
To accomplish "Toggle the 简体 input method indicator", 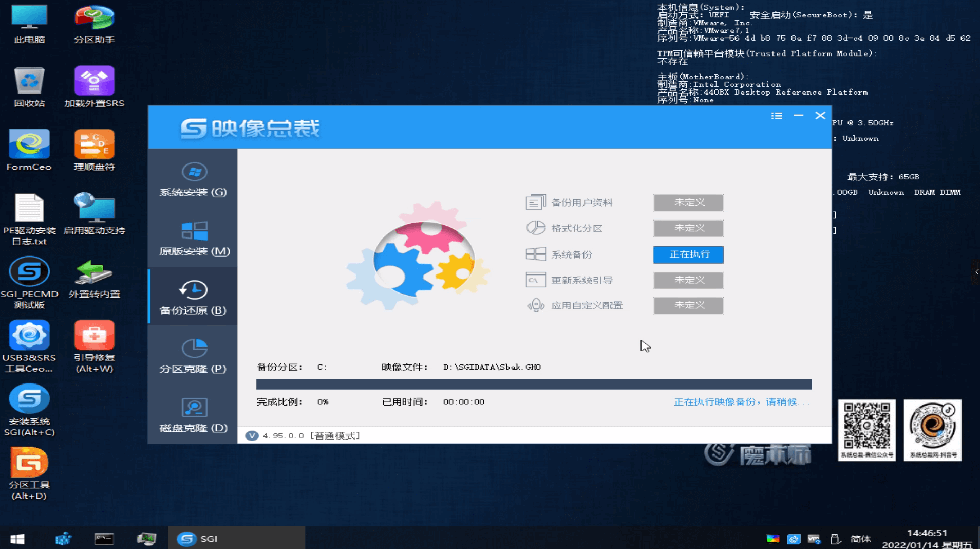I will (x=860, y=539).
